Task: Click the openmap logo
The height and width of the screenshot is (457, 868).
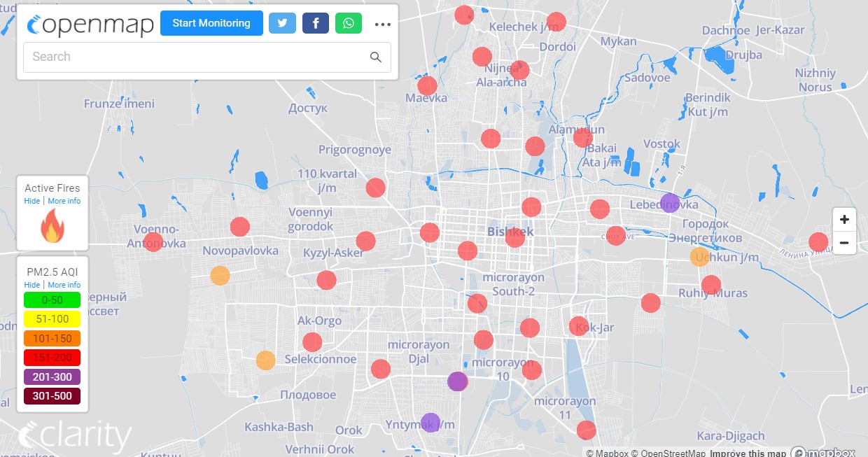Action: 90,24
